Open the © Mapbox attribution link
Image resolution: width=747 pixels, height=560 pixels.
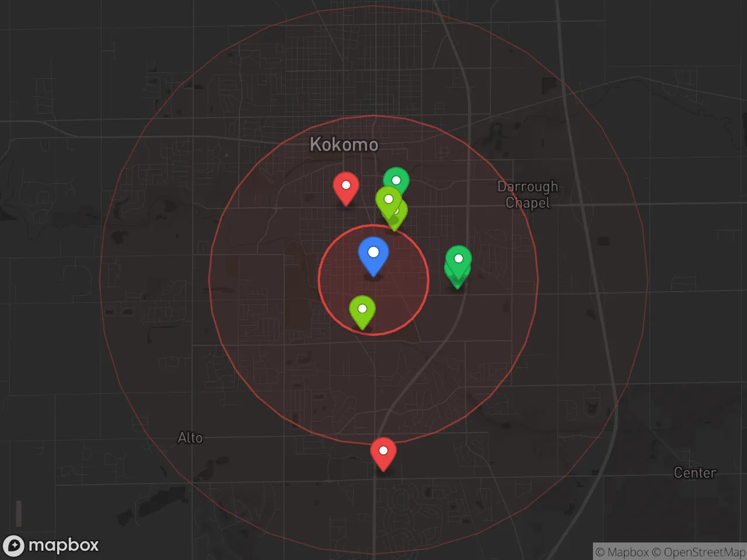click(x=622, y=552)
